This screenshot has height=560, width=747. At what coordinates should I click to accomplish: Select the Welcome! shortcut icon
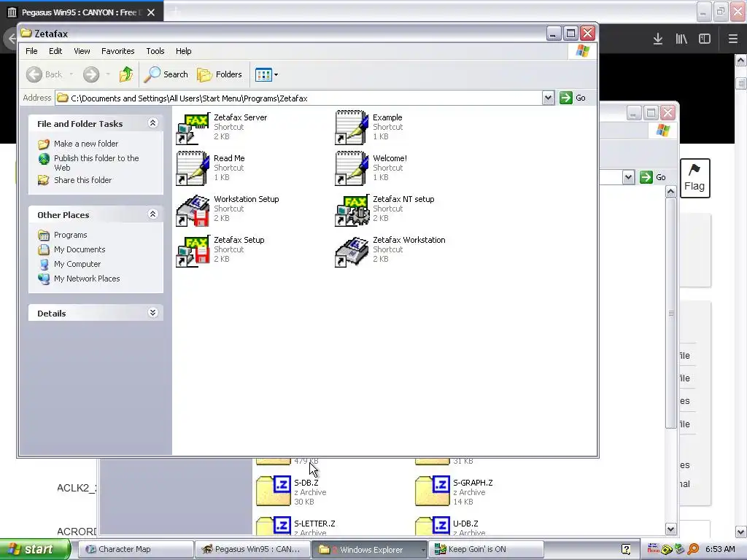click(352, 168)
